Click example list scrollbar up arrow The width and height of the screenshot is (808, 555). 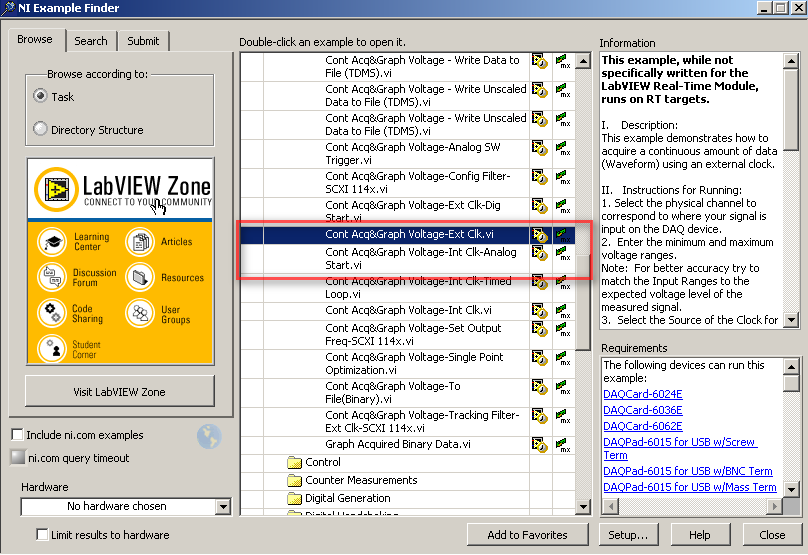click(583, 61)
